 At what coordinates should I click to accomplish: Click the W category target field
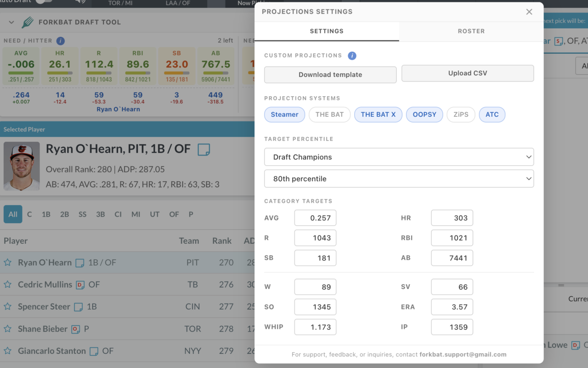click(x=315, y=287)
